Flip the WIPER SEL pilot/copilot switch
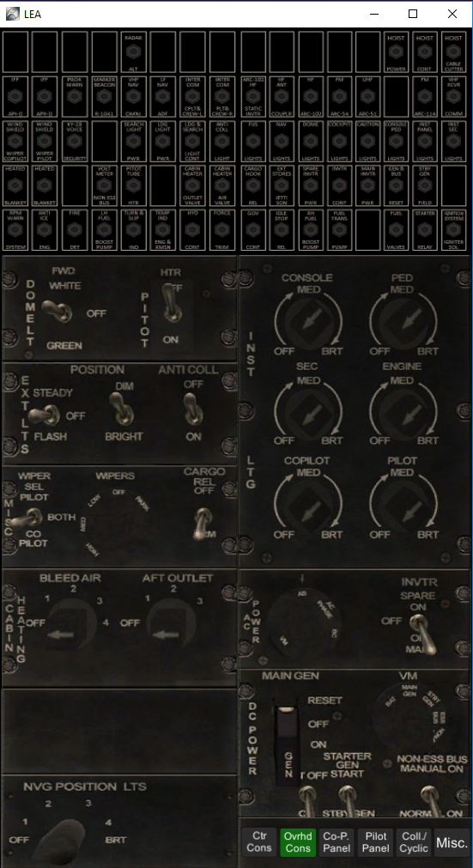The image size is (473, 868). pos(26,520)
